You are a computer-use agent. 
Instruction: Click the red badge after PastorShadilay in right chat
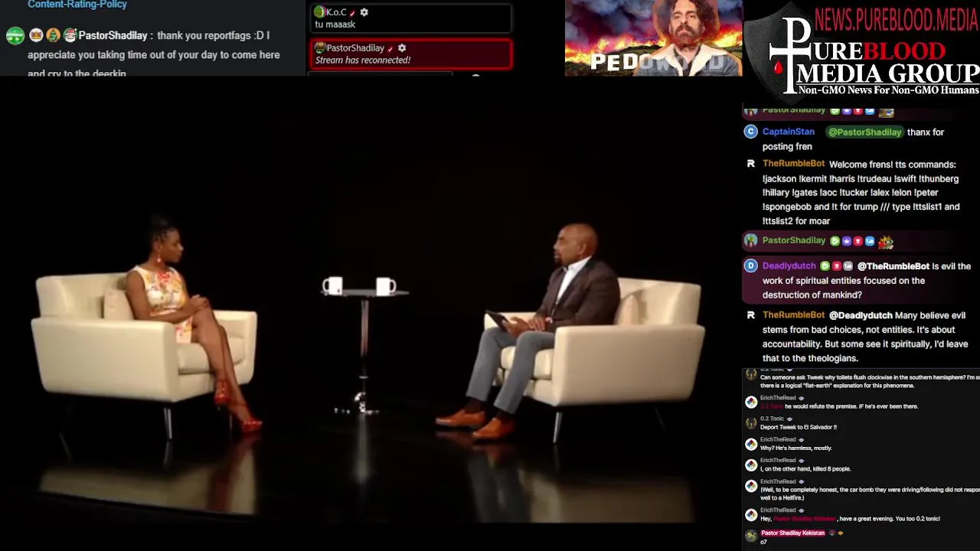[858, 241]
